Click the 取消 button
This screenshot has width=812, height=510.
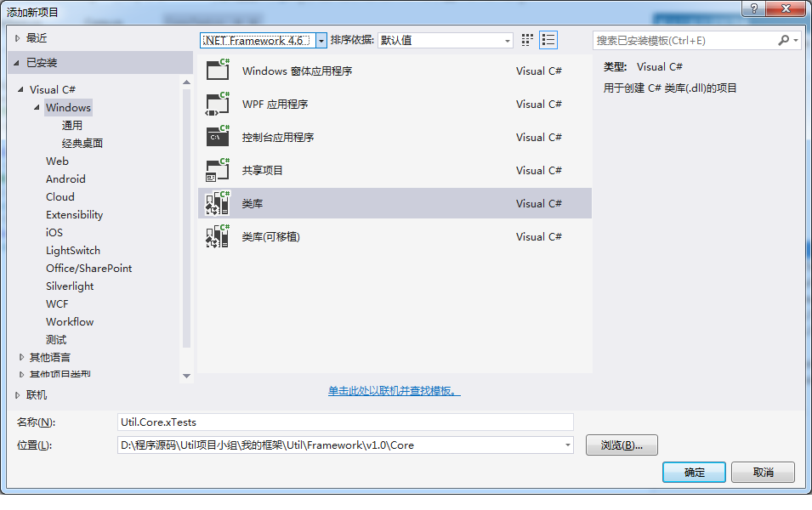point(763,473)
